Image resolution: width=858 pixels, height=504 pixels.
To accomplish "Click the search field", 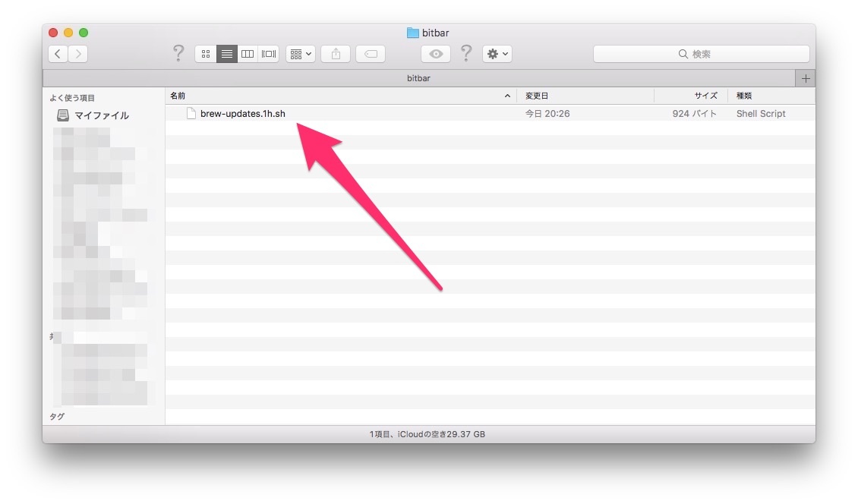I will coord(701,54).
